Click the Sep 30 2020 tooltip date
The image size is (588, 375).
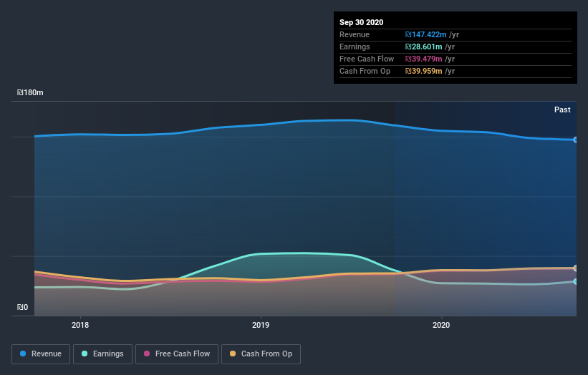[361, 22]
